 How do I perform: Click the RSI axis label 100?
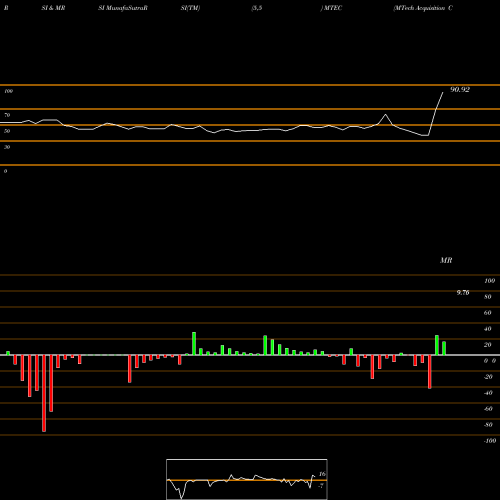(8, 91)
